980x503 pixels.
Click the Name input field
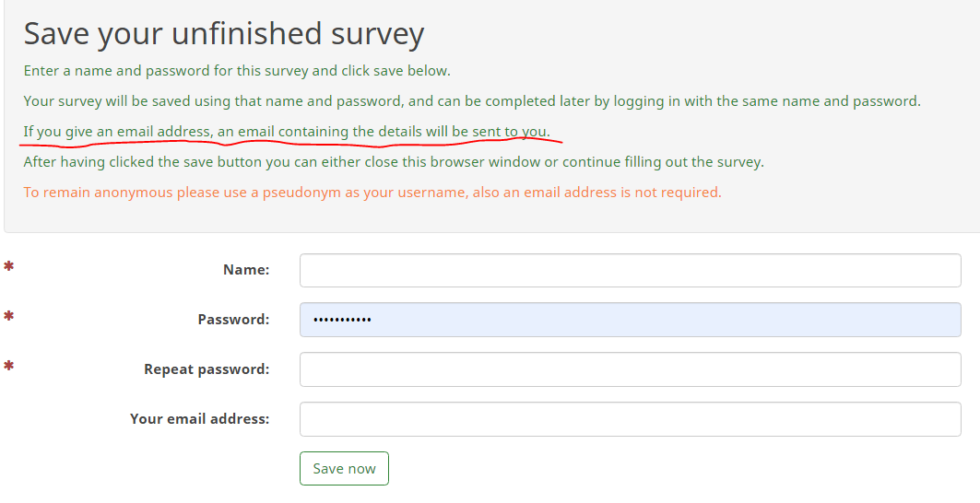630,271
